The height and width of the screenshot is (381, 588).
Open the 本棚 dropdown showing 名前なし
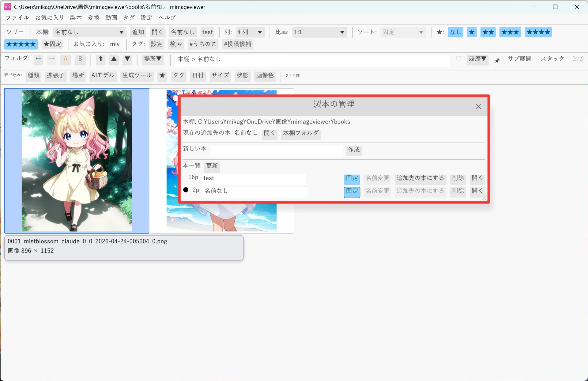[90, 32]
